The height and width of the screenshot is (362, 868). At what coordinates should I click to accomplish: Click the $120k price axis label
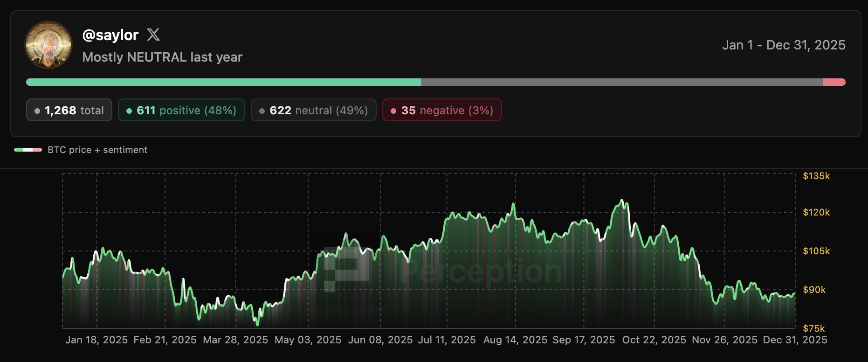816,212
